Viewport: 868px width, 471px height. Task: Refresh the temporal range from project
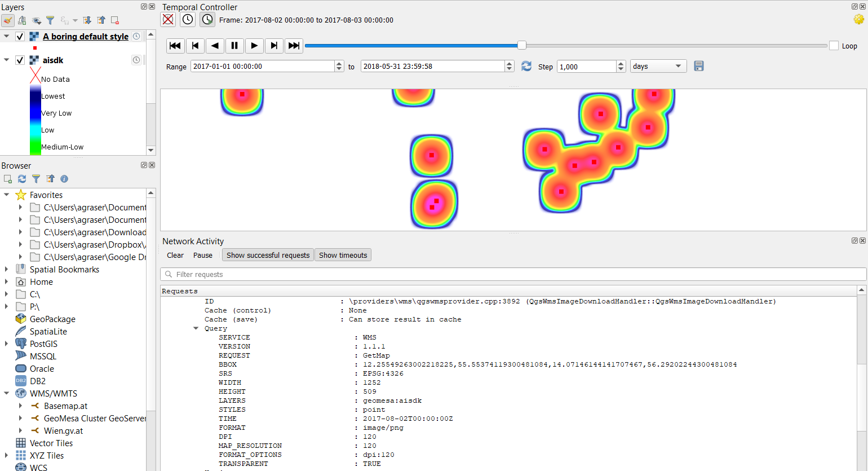[526, 66]
